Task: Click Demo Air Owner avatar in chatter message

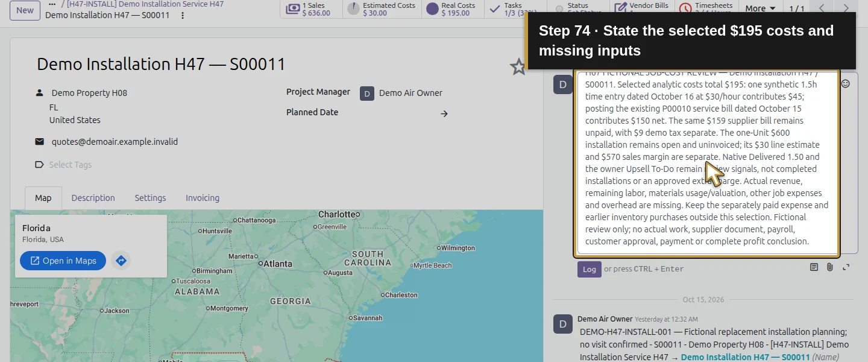Action: pos(563,324)
